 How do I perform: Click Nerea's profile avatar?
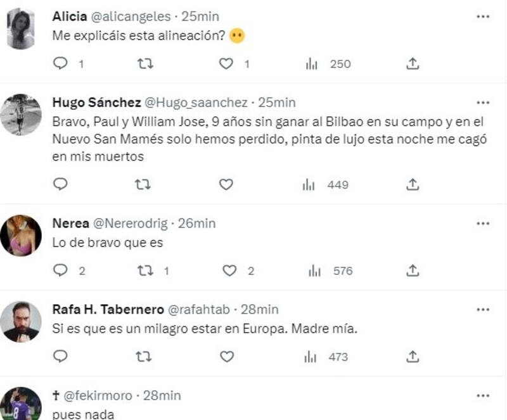coord(21,236)
